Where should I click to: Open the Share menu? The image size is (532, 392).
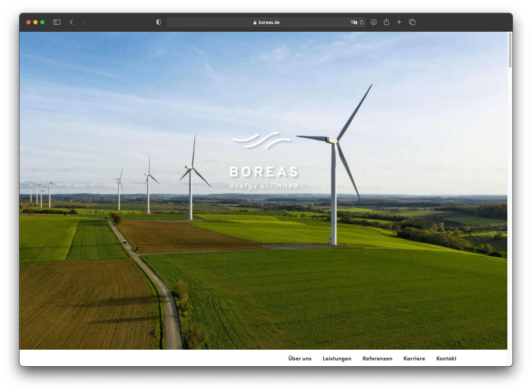coord(386,22)
